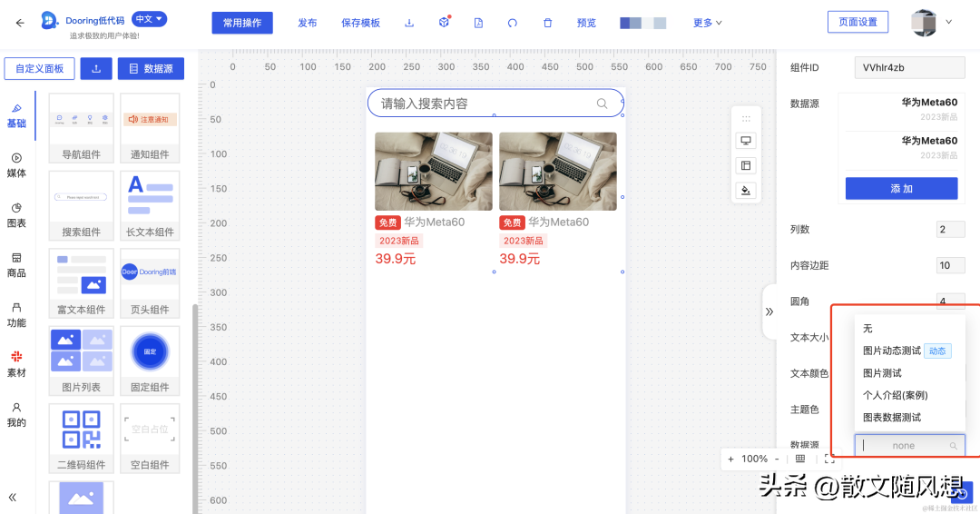The width and height of the screenshot is (980, 514).
Task: Click 发布 to publish the page
Action: (307, 23)
